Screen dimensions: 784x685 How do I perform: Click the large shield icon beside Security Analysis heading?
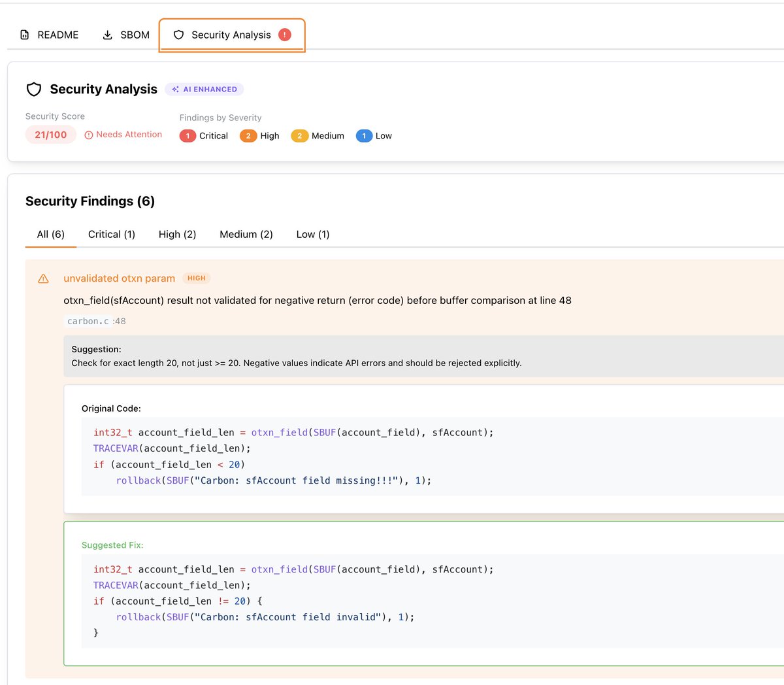pos(34,90)
